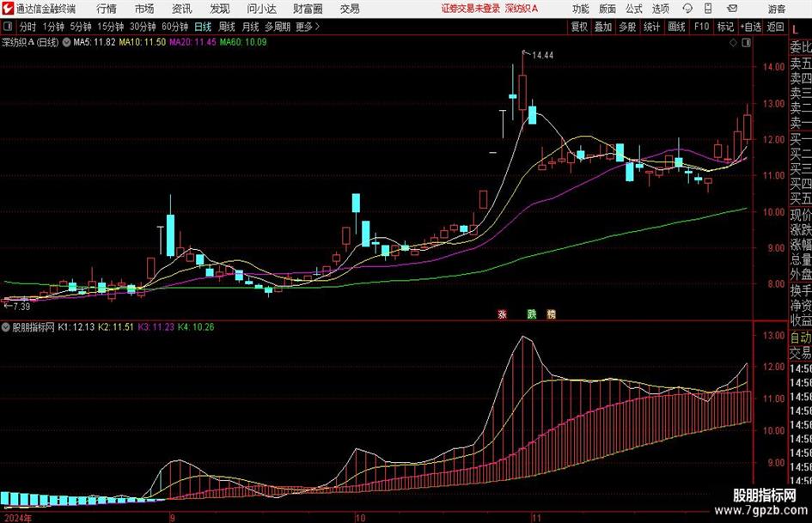Image resolution: width=812 pixels, height=523 pixels.
Task: Click the 深纺织A title in top bar
Action: point(522,9)
